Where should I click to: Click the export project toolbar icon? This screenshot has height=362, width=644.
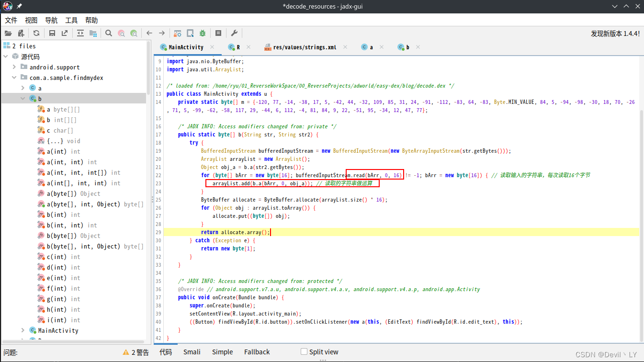[x=65, y=33]
